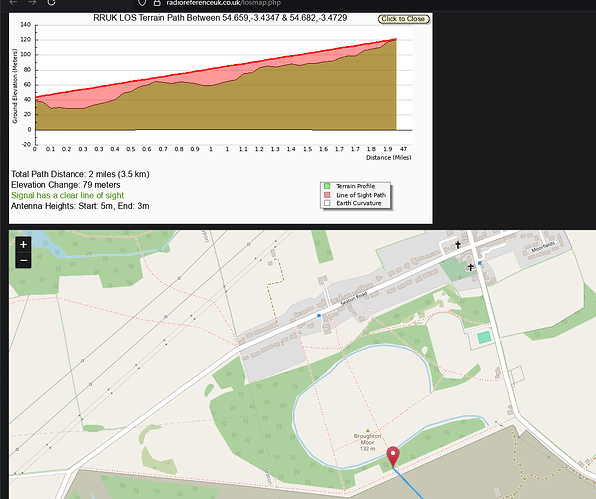Go forward using browser forward arrow
Image resolution: width=596 pixels, height=499 pixels.
32,3
